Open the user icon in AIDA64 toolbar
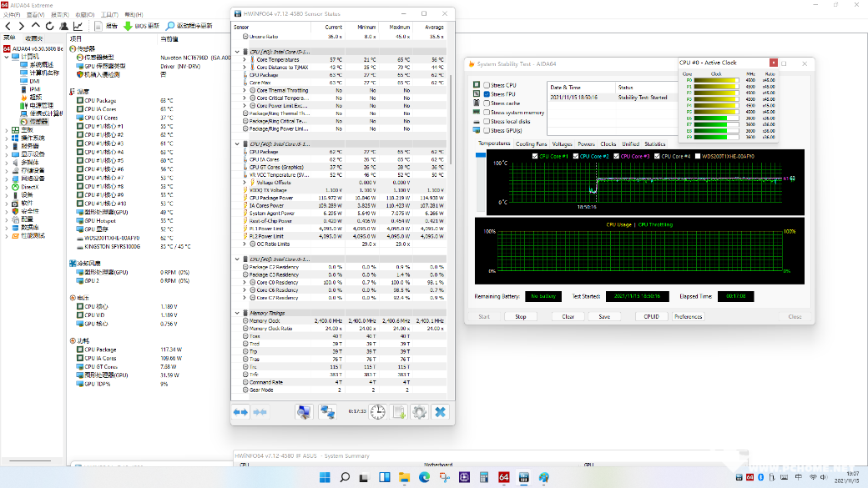Image resolution: width=868 pixels, height=488 pixels. pos(64,26)
